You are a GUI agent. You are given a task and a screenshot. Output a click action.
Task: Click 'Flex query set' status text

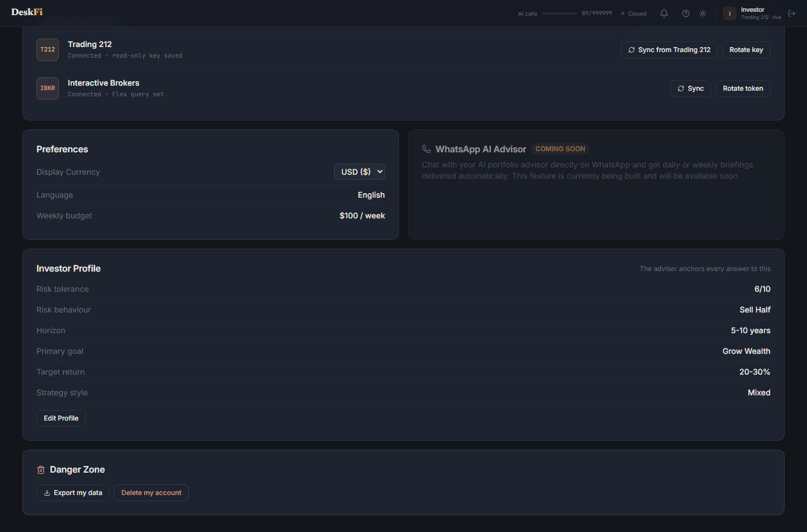(138, 95)
